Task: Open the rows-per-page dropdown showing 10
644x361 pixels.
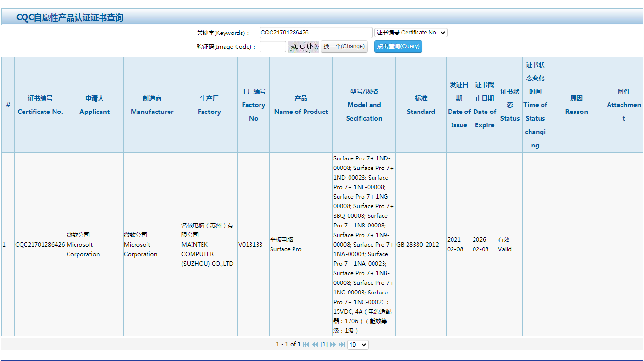Action: 358,345
